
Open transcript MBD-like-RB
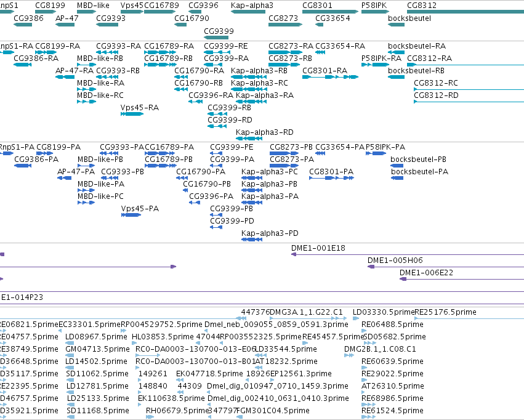[x=100, y=58]
